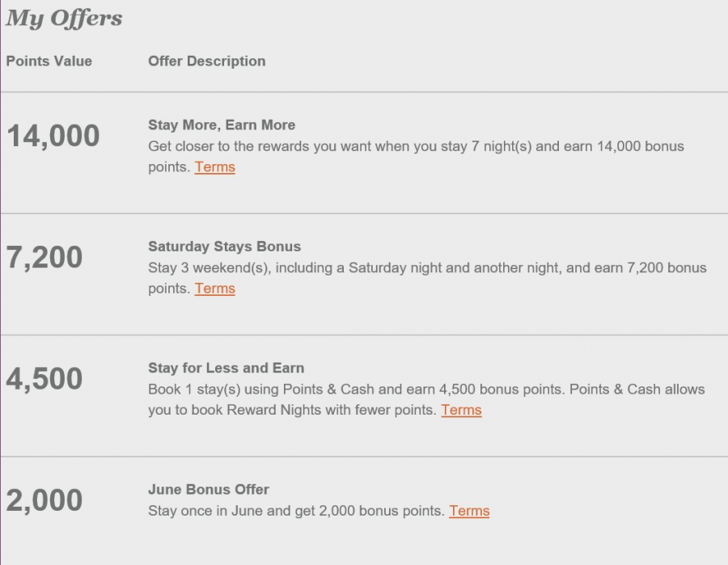
Task: Click the "Offer Description" column header
Action: (206, 61)
